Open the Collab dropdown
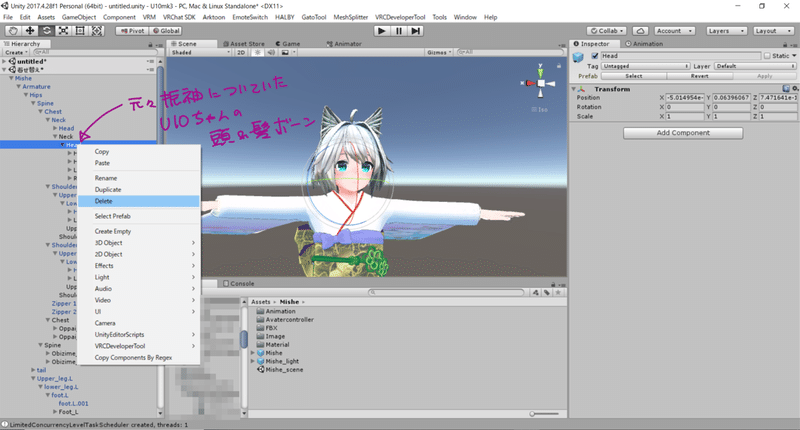This screenshot has height=430, width=800. [607, 31]
